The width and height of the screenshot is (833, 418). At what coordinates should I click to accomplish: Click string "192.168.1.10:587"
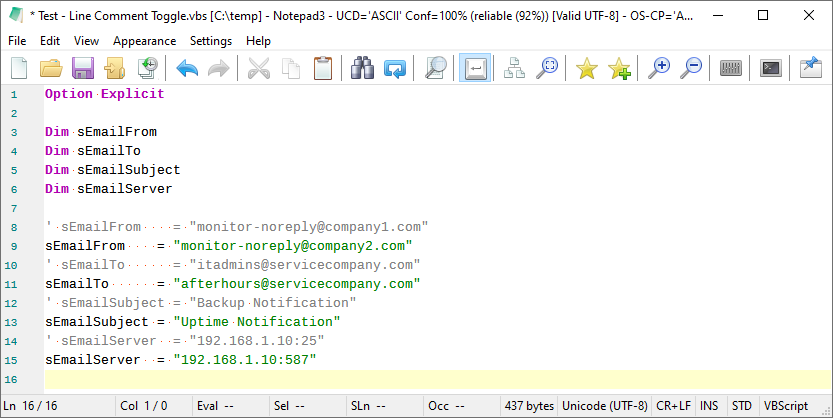pyautogui.click(x=245, y=360)
